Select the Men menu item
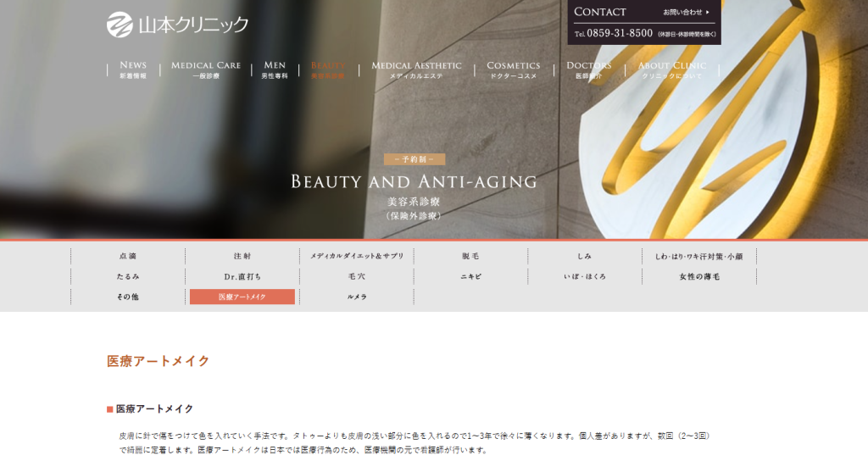 tap(275, 69)
